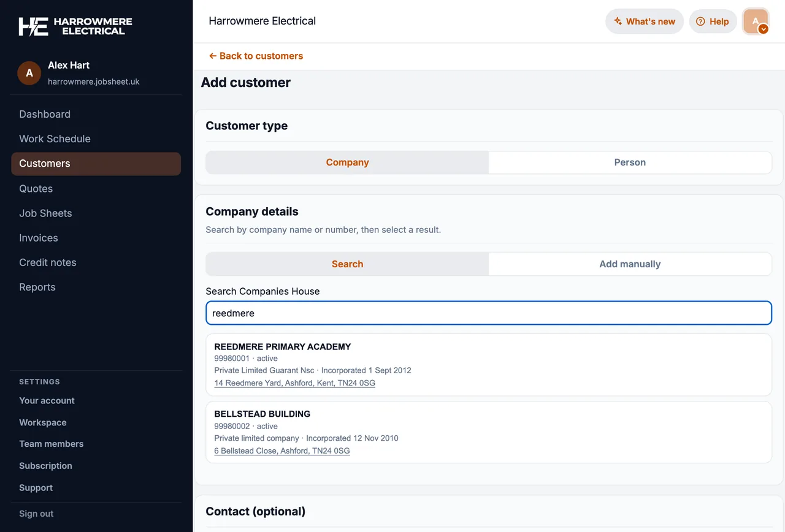Viewport: 785px width, 532px height.
Task: Open the account avatar menu top right
Action: [756, 21]
